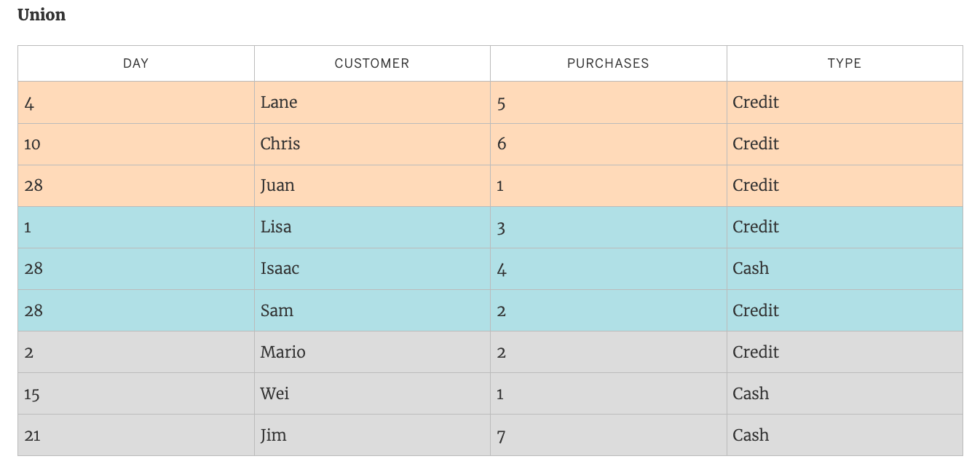Select the PURCHASES column header
980x475 pixels.
(x=607, y=63)
